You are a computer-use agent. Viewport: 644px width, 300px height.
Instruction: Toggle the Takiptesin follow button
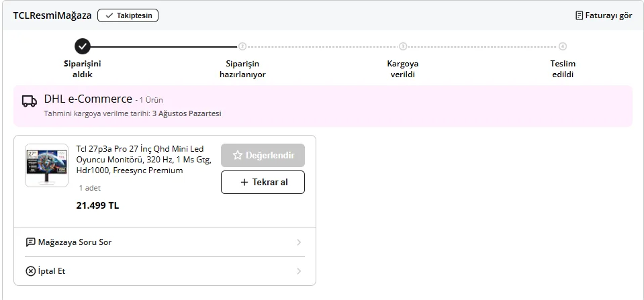(128, 15)
